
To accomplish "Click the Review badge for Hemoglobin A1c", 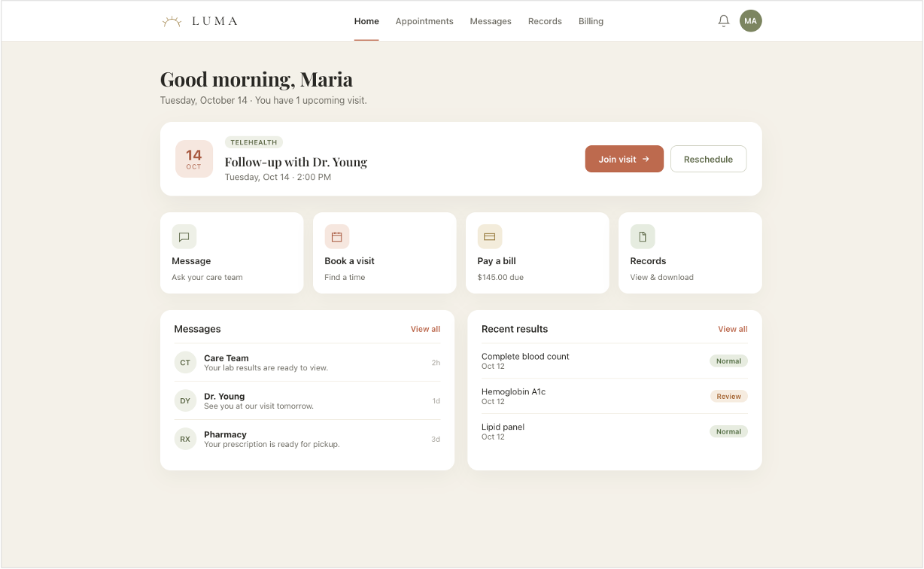I will 729,396.
